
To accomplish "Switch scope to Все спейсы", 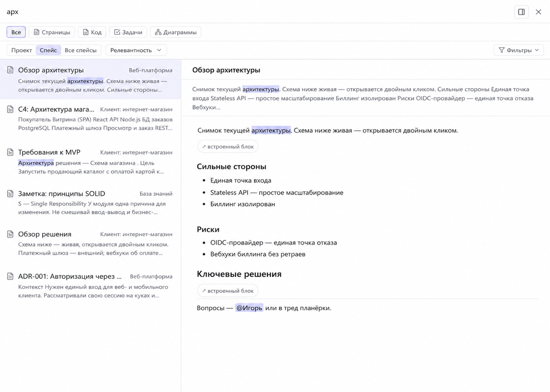I will tap(80, 50).
